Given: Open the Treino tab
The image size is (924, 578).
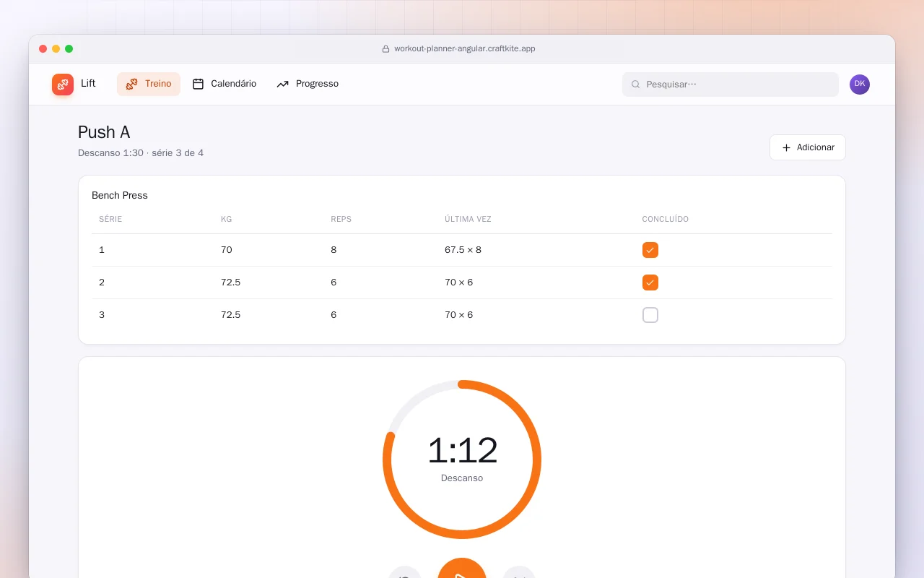Looking at the screenshot, I should coord(149,84).
